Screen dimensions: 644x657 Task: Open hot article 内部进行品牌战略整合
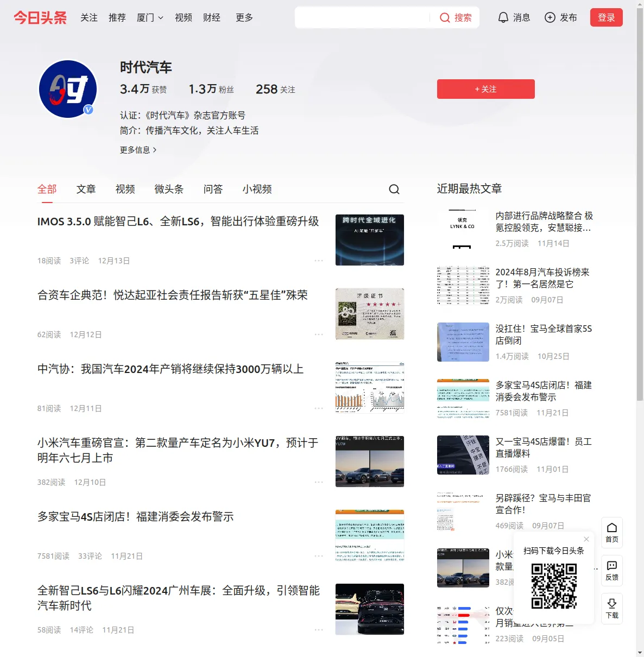point(544,222)
